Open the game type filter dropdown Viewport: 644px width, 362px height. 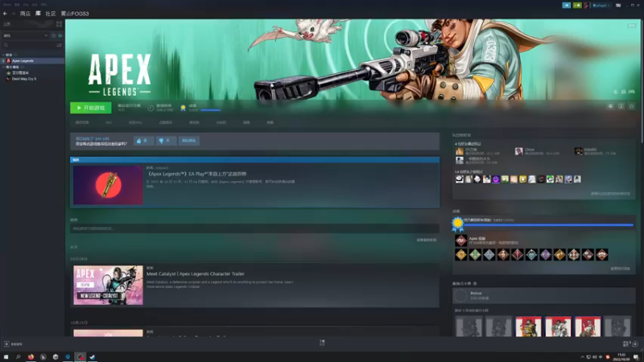(x=25, y=35)
